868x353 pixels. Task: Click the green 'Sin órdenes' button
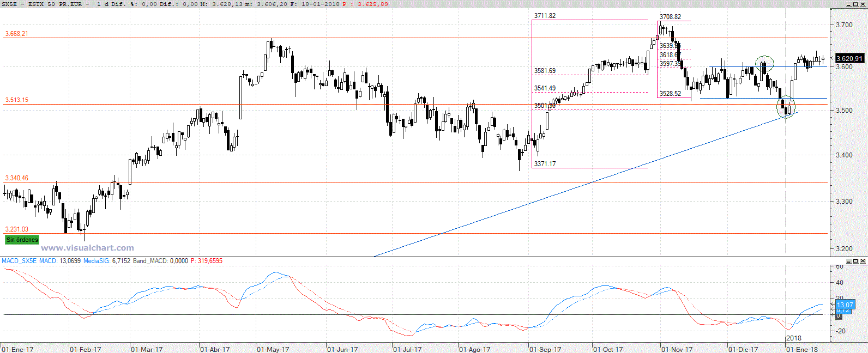pyautogui.click(x=22, y=240)
